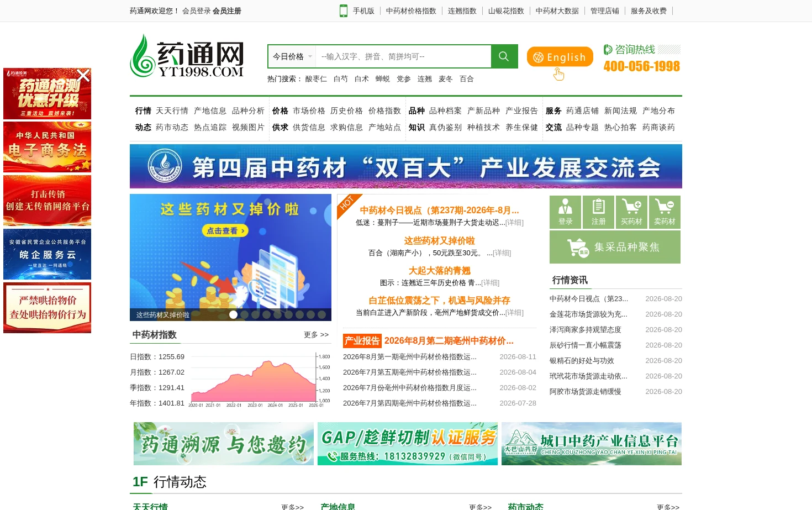Open 连翘指数 in top bar
Viewport: 812px width, 510px height.
(462, 10)
